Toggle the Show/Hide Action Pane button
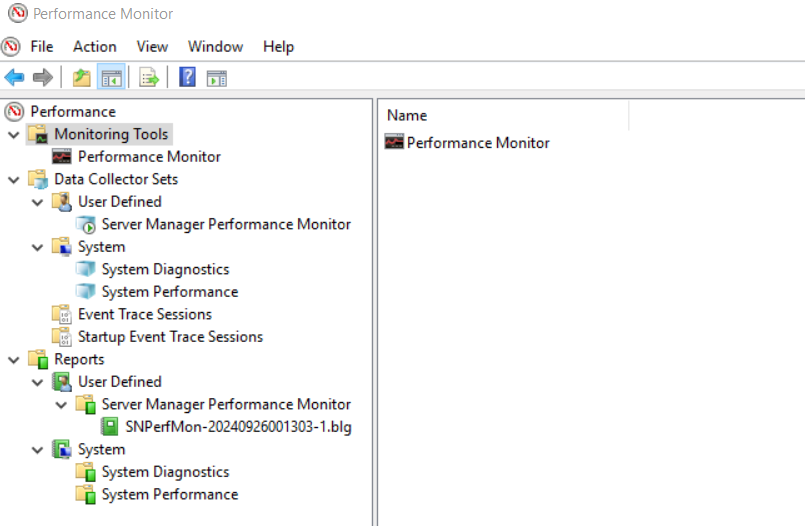805x526 pixels. (x=216, y=79)
